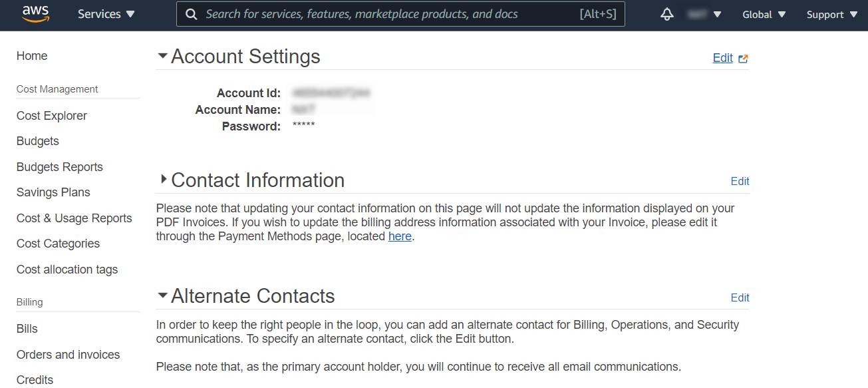868x388 pixels.
Task: Collapse the Alternate Contacts section
Action: 162,295
